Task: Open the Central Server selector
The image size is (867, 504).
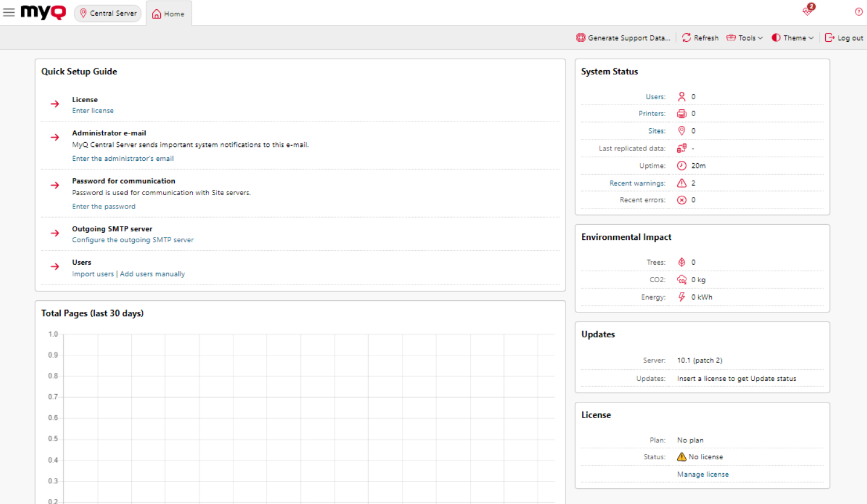Action: pyautogui.click(x=107, y=12)
